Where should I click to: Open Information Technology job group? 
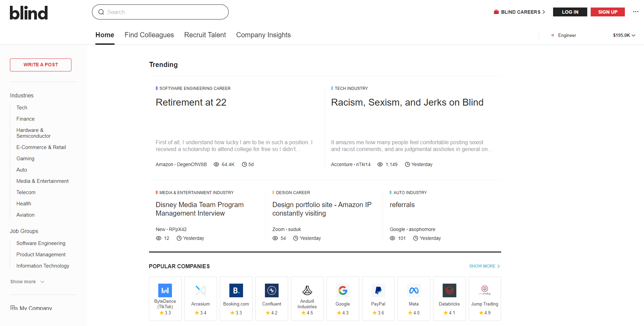pyautogui.click(x=43, y=266)
